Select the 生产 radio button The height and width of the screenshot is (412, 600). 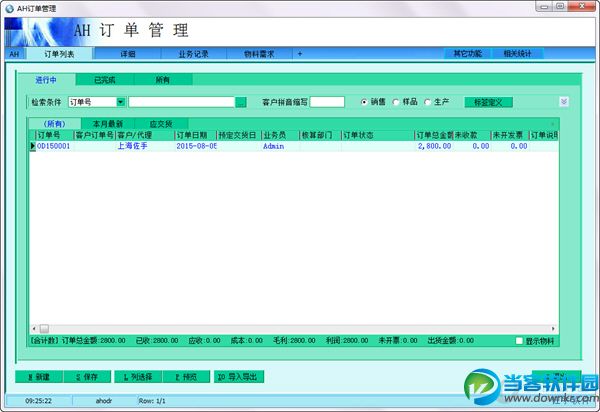[x=427, y=102]
